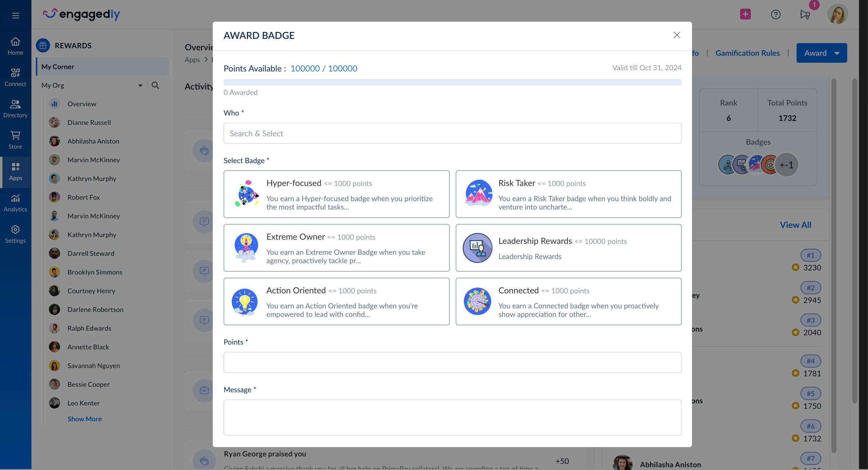Click the View All link

795,225
